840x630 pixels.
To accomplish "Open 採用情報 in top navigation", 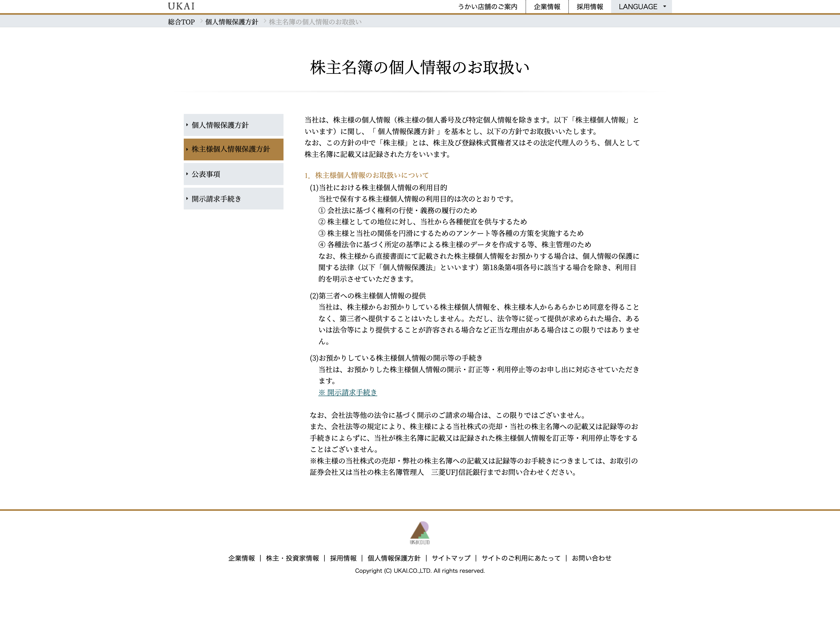I will 589,7.
